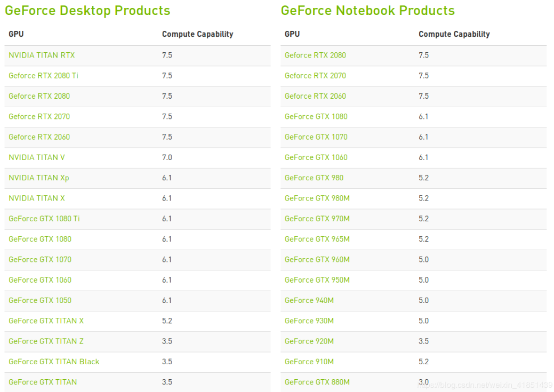This screenshot has height=392, width=554.
Task: Open the GeForce GTX 980 notebook link
Action: point(314,178)
